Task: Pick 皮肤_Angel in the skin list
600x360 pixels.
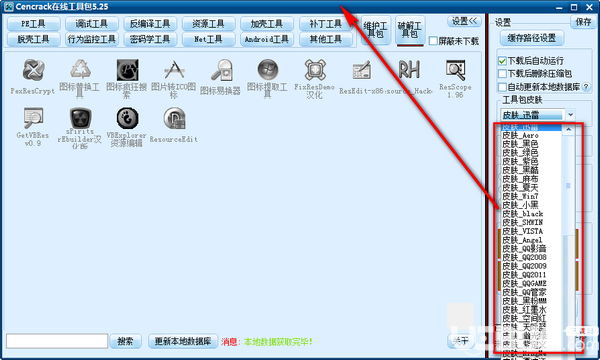Action: click(x=531, y=240)
